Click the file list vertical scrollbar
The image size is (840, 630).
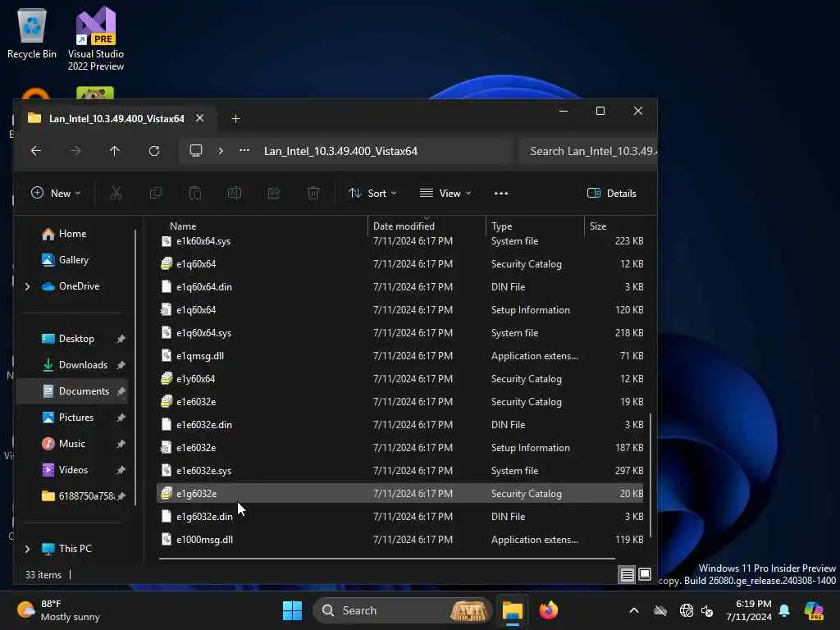[651, 475]
